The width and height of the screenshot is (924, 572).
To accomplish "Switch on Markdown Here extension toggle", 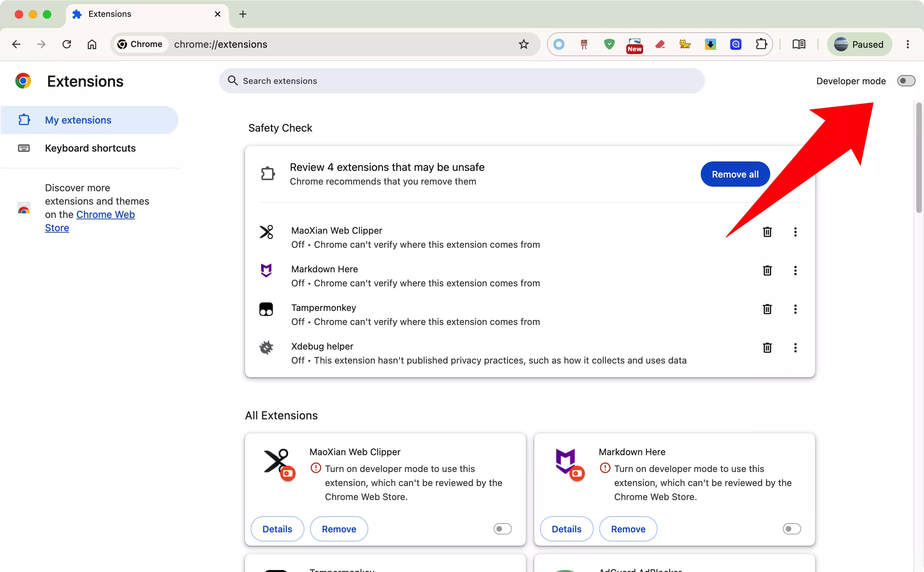I will click(x=792, y=528).
